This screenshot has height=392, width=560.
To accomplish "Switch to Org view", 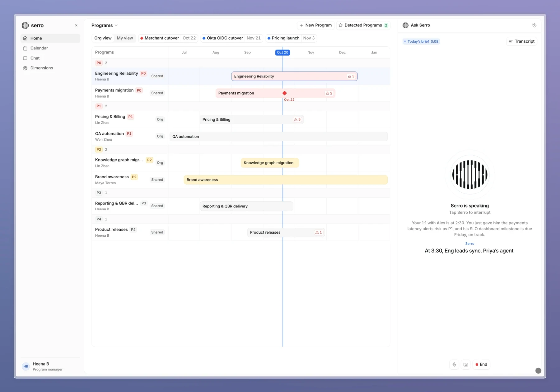I will click(x=103, y=38).
